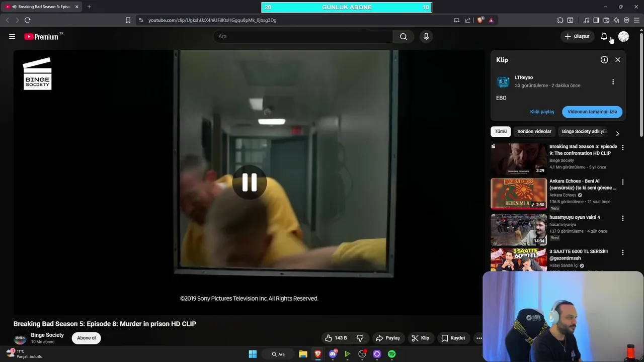The height and width of the screenshot is (362, 644).
Task: Click Videonun tamamını izle button
Action: 592,112
